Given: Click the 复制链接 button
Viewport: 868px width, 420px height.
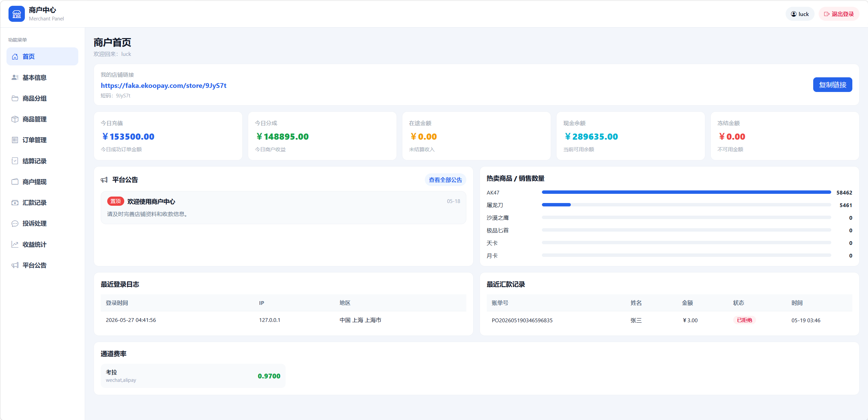Looking at the screenshot, I should pyautogui.click(x=832, y=85).
